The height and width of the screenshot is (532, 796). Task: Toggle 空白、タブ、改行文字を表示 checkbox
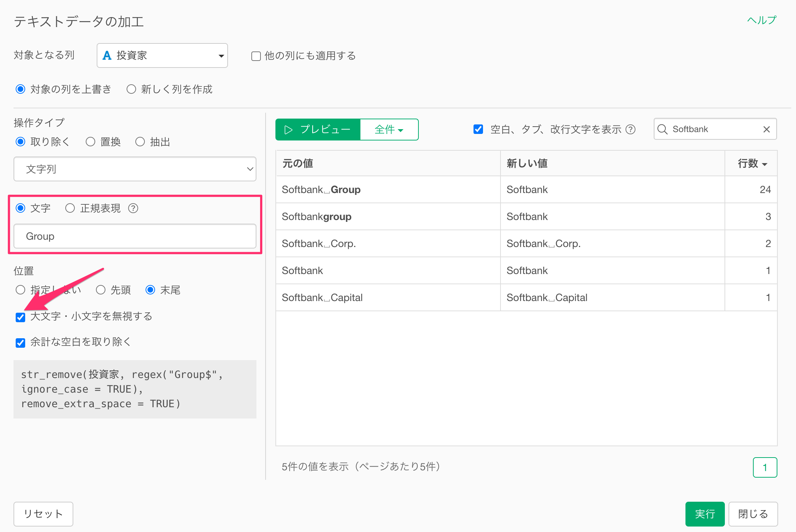pyautogui.click(x=478, y=129)
